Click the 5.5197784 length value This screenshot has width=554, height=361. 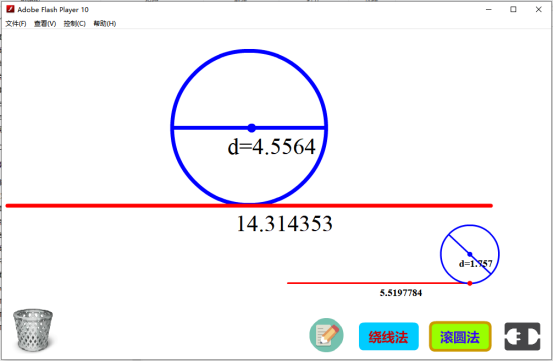click(401, 293)
